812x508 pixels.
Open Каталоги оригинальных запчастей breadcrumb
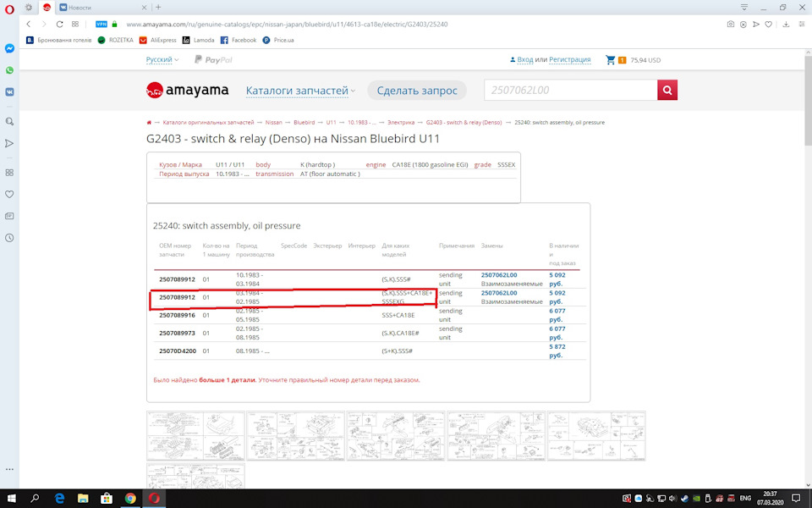pos(208,122)
